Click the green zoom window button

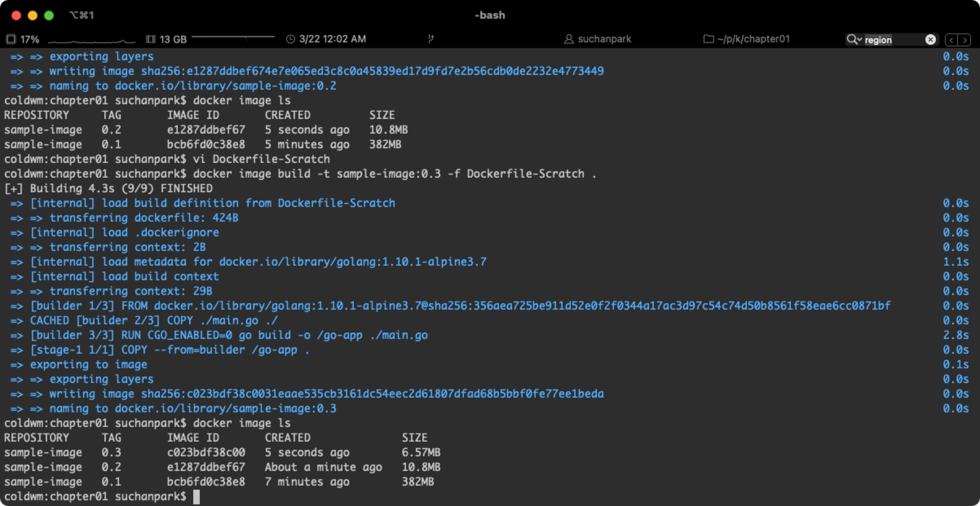pyautogui.click(x=49, y=15)
